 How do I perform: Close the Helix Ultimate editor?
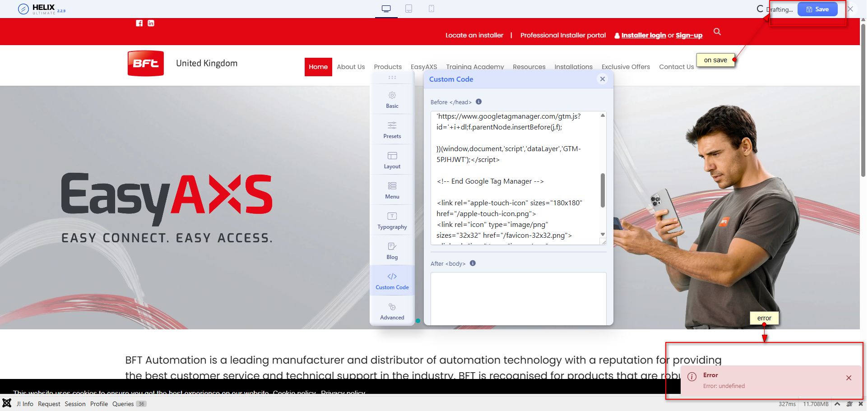point(850,9)
